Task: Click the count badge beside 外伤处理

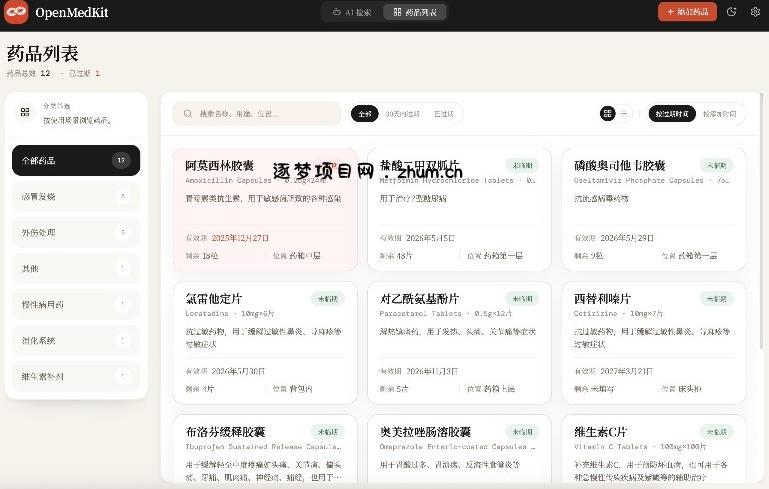Action: tap(123, 232)
